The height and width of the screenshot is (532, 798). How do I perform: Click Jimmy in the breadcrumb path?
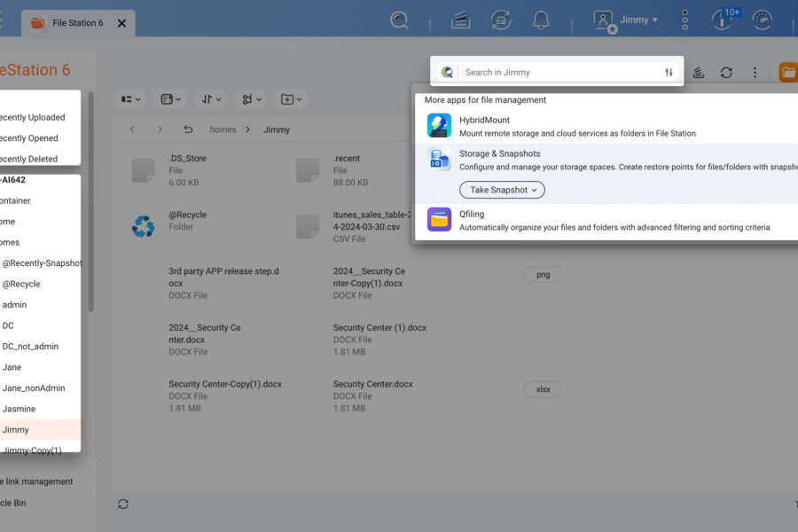(277, 129)
